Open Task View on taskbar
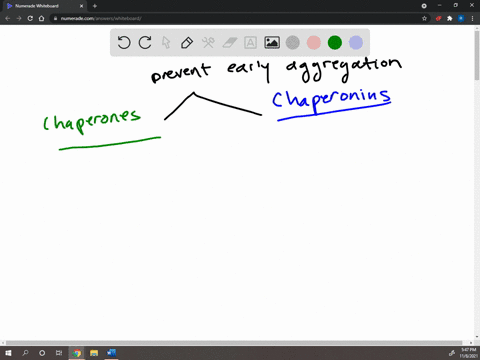Screen dimensions: 480x360 [59, 353]
